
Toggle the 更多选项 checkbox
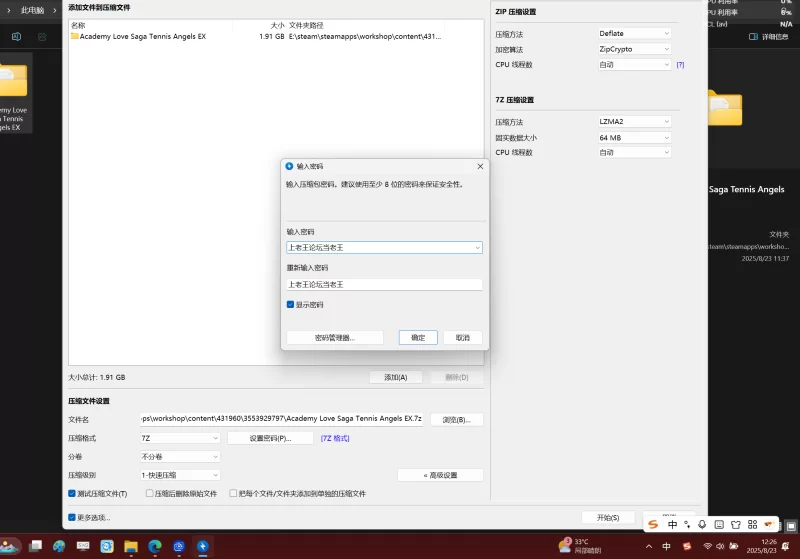point(72,517)
